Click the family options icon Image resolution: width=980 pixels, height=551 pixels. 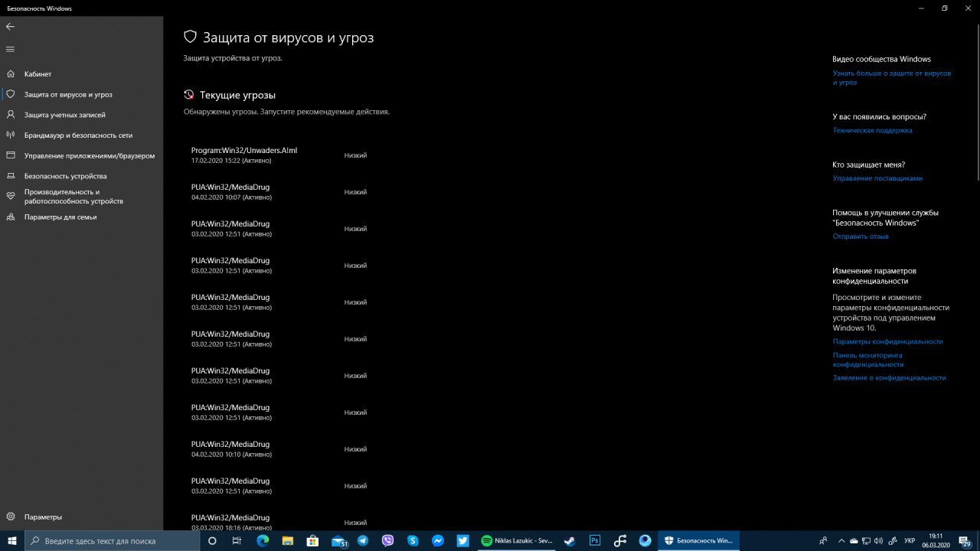point(11,217)
